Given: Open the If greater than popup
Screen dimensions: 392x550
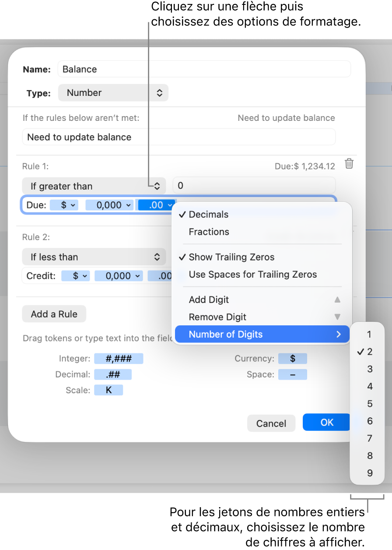Looking at the screenshot, I should pos(94,186).
